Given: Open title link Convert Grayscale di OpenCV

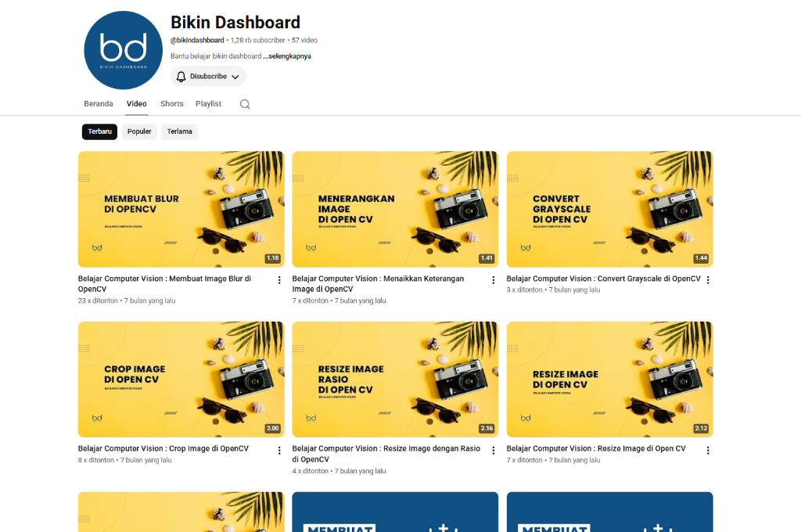Looking at the screenshot, I should pyautogui.click(x=603, y=279).
